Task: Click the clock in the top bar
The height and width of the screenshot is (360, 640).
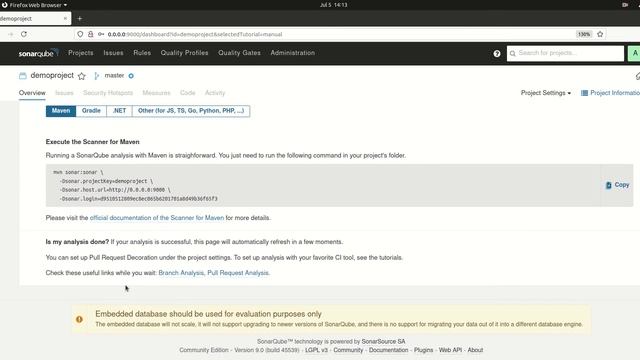Action: coord(333,5)
